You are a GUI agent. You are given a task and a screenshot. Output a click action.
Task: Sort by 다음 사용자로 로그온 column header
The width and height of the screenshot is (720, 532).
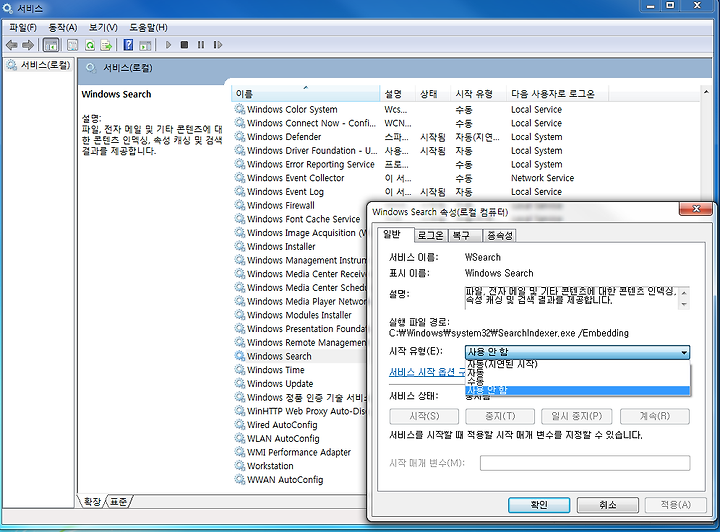pos(557,94)
